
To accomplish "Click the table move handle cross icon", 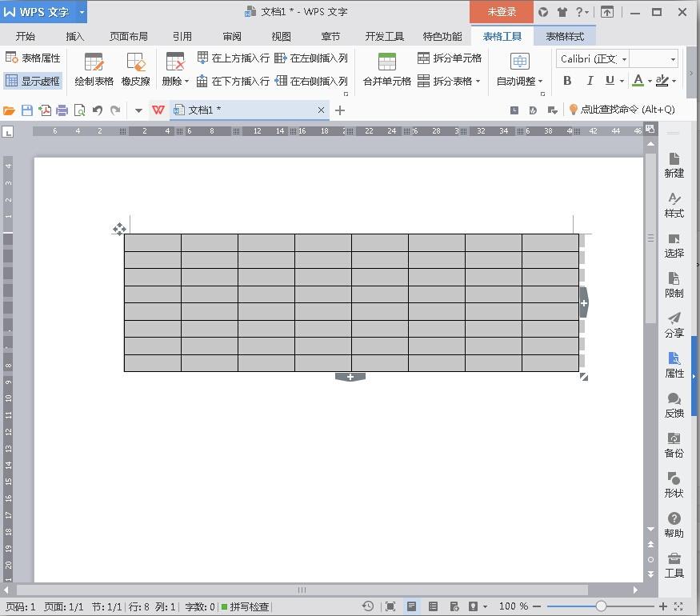I will [x=119, y=229].
